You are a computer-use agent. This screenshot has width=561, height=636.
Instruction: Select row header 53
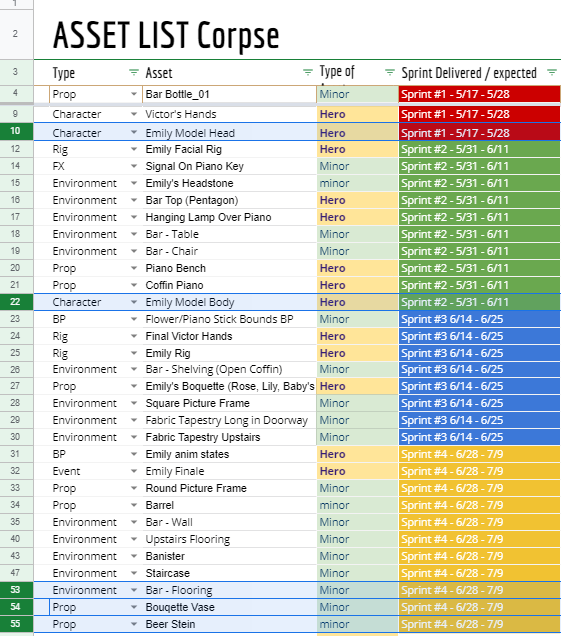(16, 590)
